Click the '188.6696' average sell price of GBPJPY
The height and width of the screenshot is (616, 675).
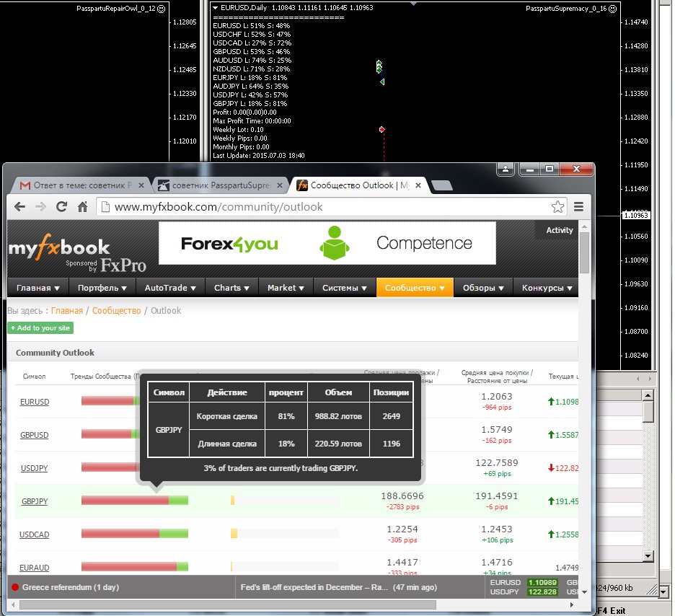402,496
